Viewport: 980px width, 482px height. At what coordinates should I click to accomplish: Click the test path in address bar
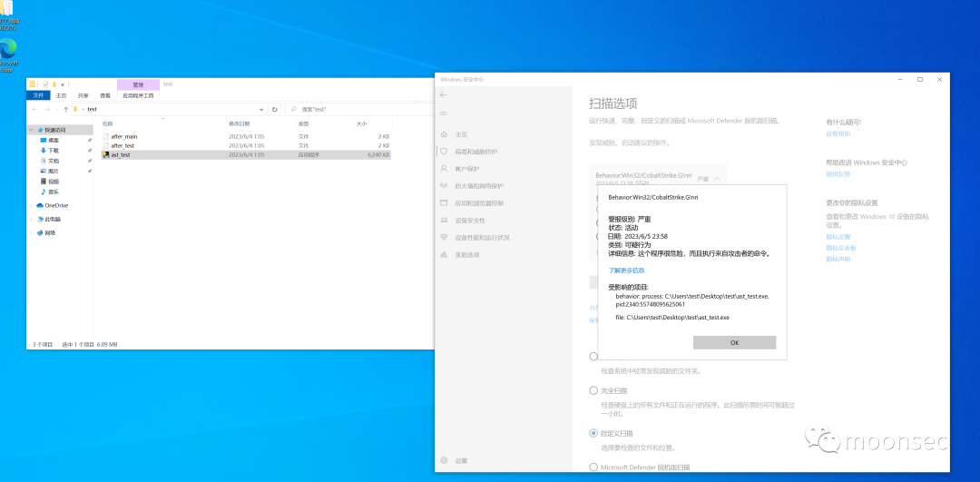click(92, 110)
